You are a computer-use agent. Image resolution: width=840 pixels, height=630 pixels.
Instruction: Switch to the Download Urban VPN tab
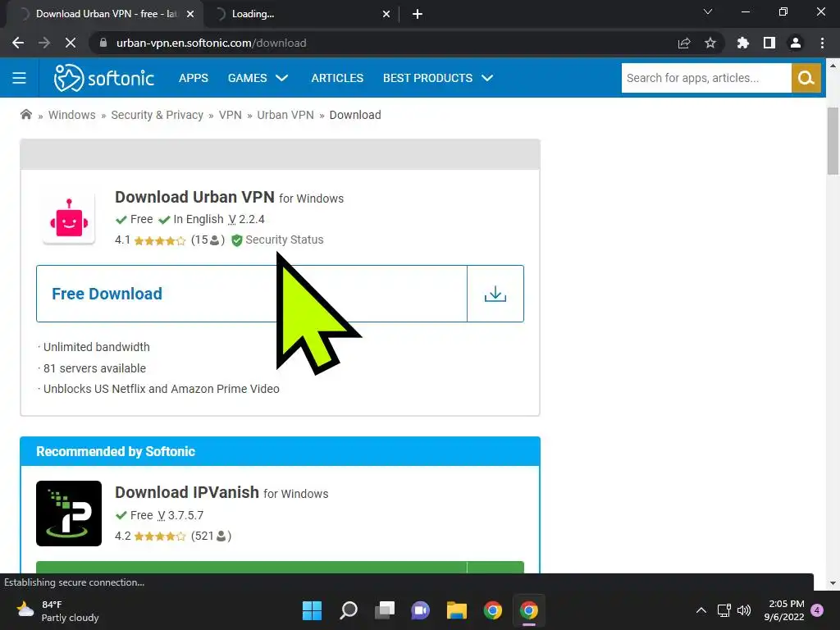106,14
